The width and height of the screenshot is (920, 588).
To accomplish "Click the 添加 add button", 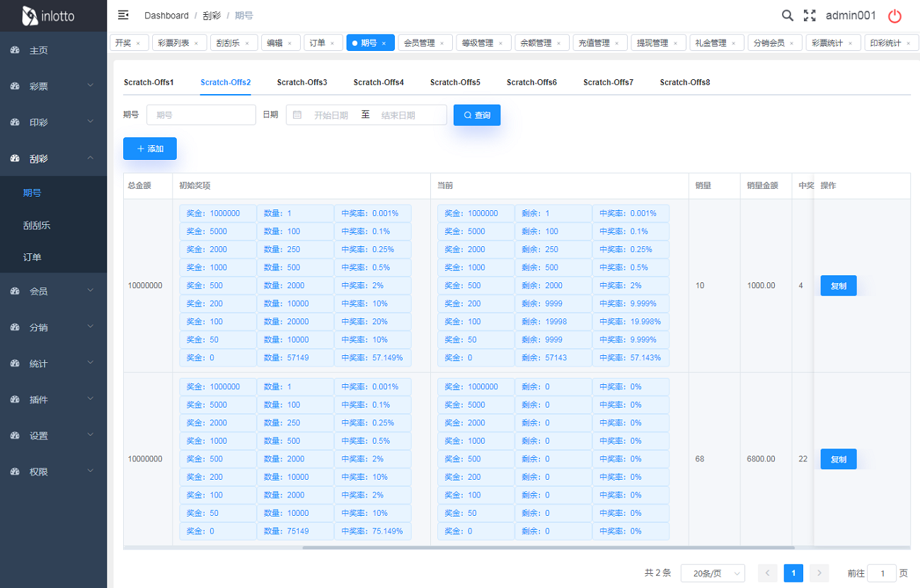I will tap(150, 149).
